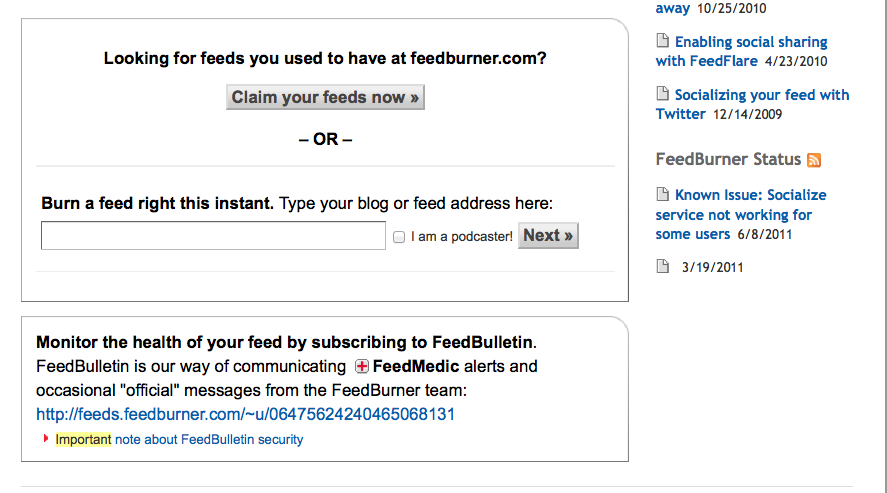Click the Claim your feeds now button
Screen dimensions: 887x493
tap(325, 97)
